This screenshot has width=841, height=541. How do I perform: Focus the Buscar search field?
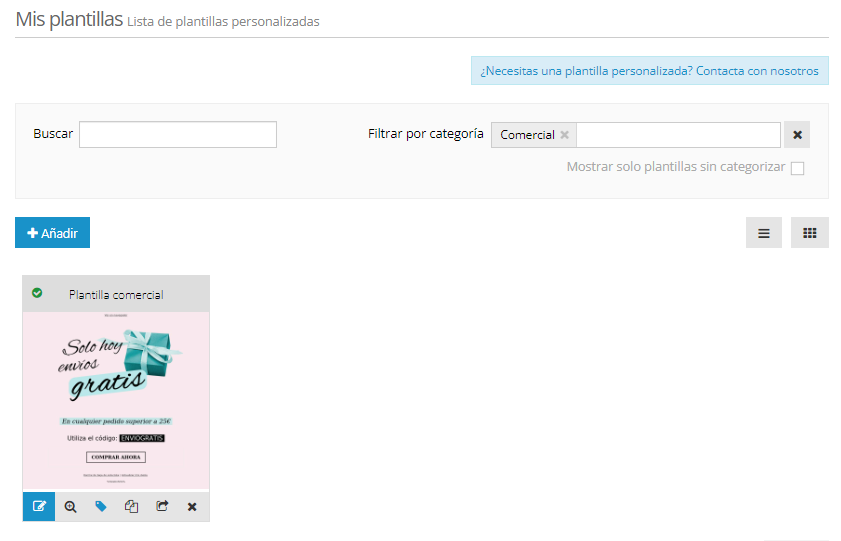click(177, 134)
